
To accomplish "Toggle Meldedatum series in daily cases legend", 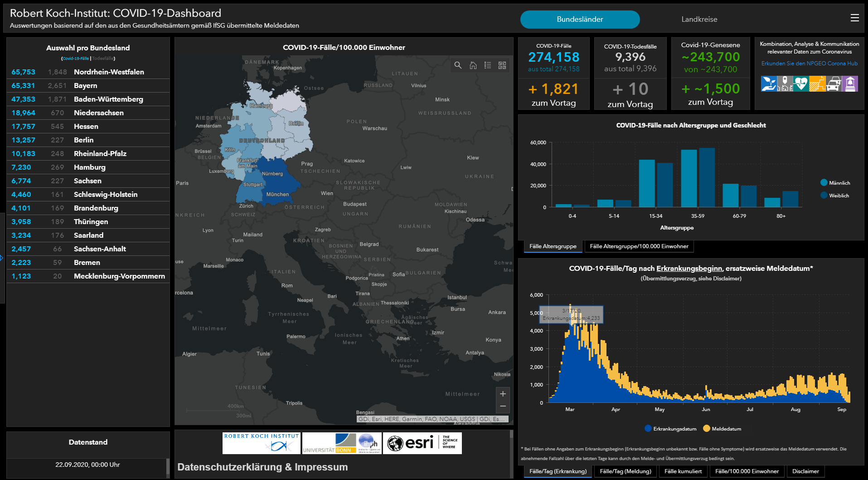I will tap(707, 429).
